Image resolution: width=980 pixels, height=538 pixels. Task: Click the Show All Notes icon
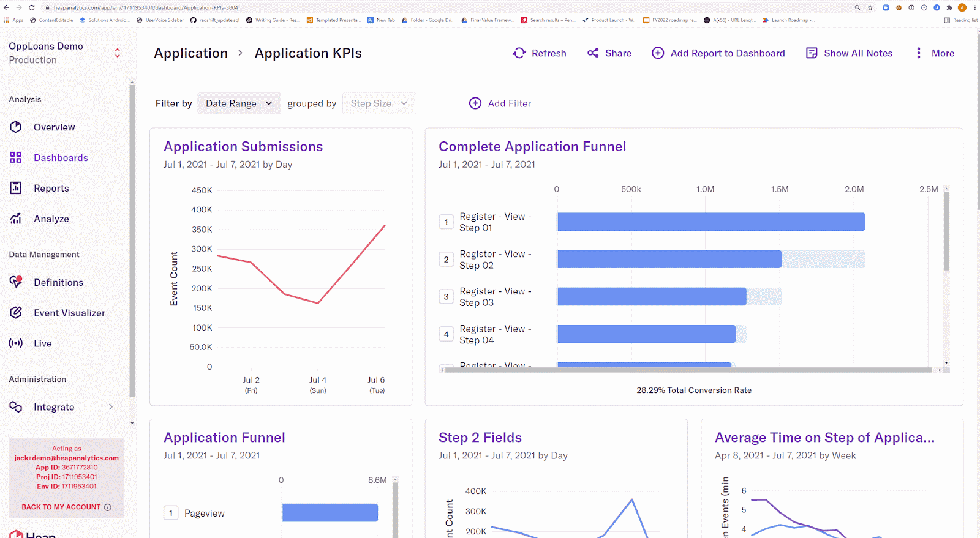tap(812, 53)
